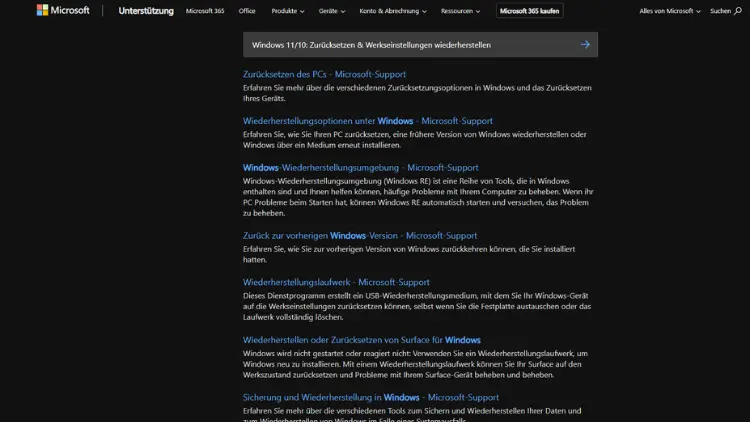
Task: Click the search magnifier icon next to Suchen
Action: [738, 11]
